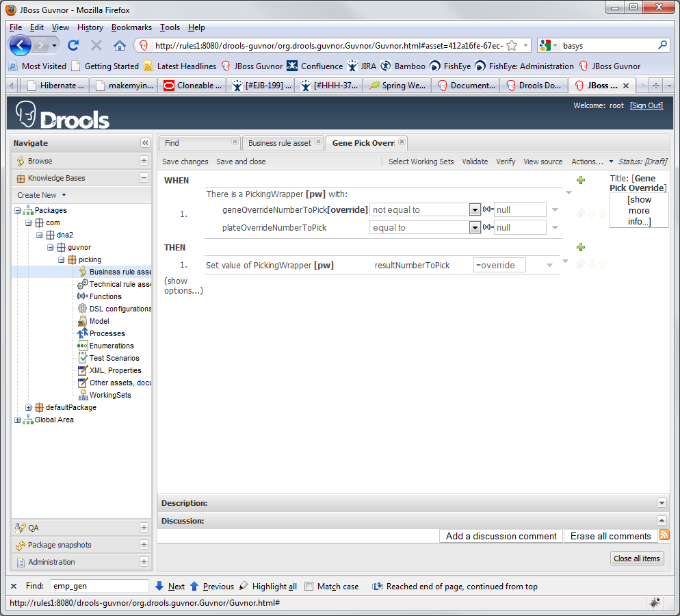Open the Bookmarks menu
This screenshot has width=680, height=616.
[131, 27]
